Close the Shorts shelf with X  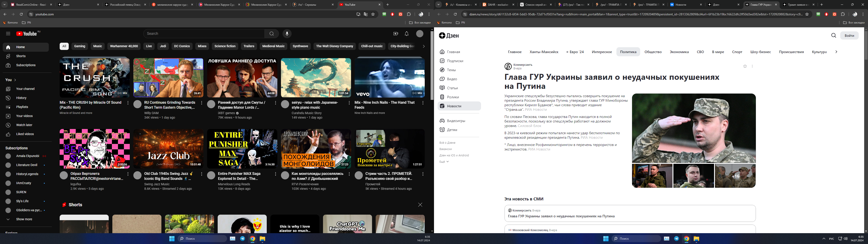pyautogui.click(x=420, y=205)
